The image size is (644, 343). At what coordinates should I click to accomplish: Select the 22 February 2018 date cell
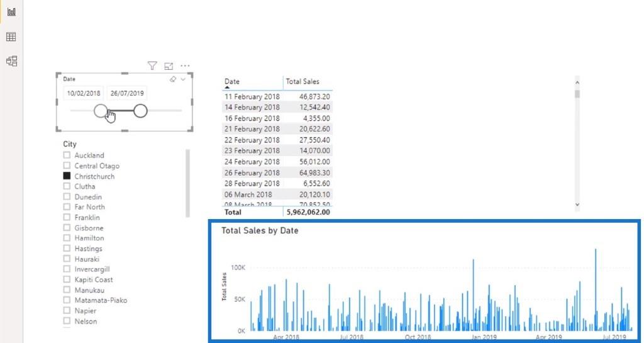252,140
